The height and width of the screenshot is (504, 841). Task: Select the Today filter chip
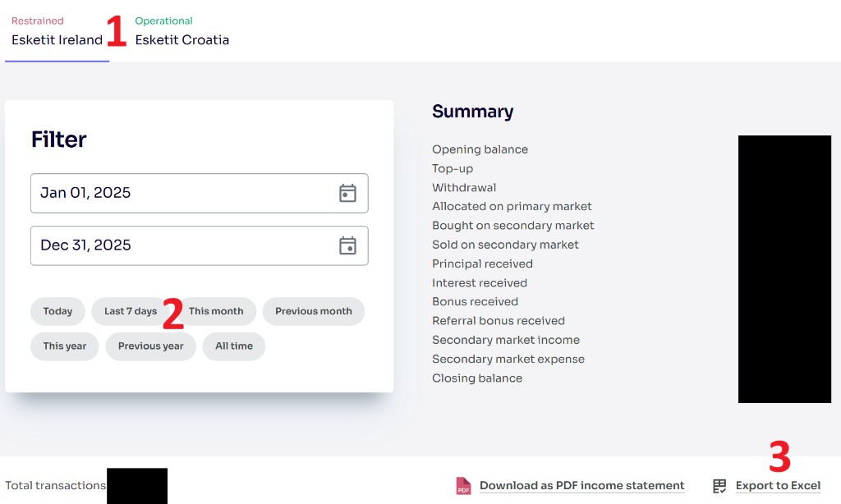click(x=57, y=311)
